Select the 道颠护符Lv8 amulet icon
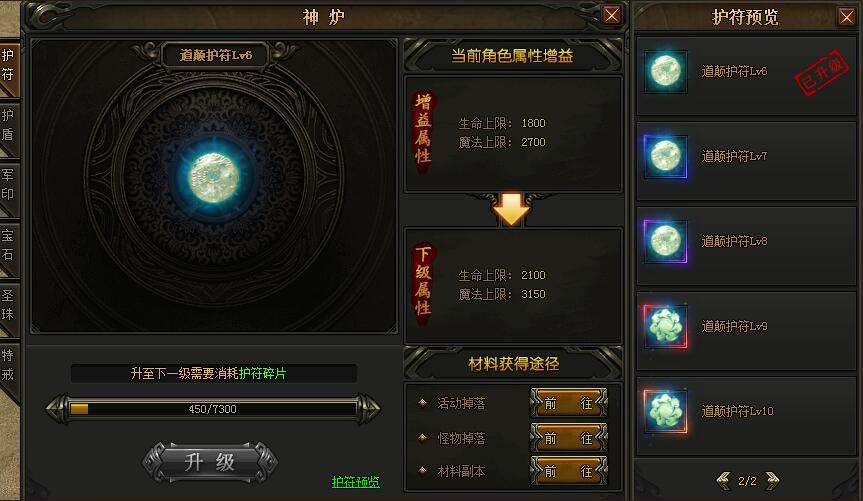 [665, 241]
